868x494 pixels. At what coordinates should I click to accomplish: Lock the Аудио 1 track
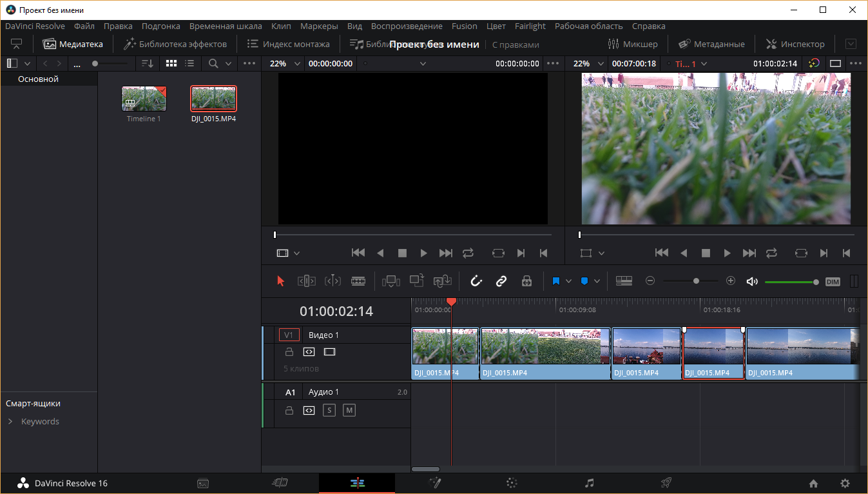pyautogui.click(x=289, y=410)
